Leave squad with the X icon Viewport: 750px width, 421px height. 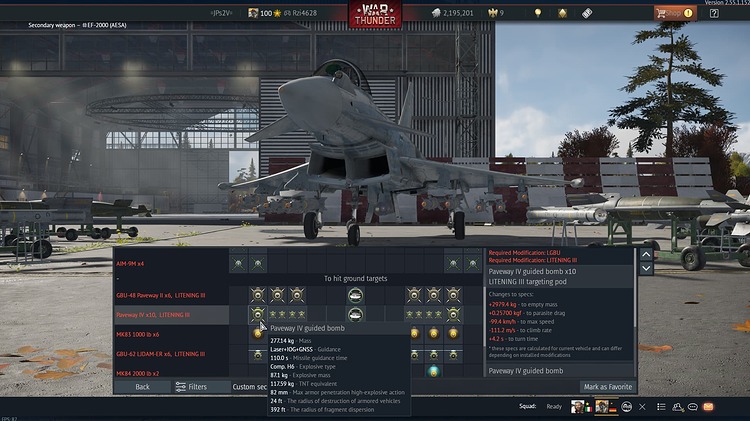642,407
